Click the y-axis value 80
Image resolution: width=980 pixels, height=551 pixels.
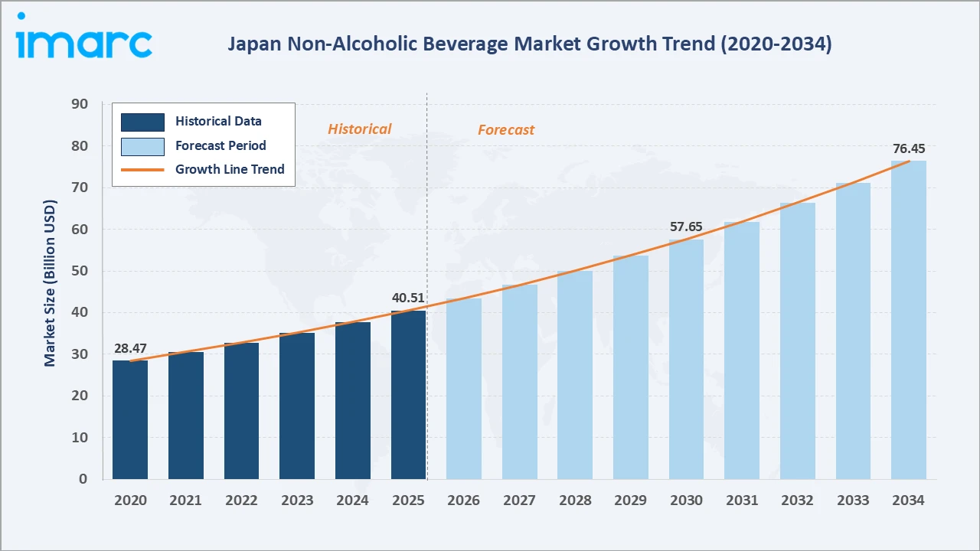pyautogui.click(x=80, y=146)
